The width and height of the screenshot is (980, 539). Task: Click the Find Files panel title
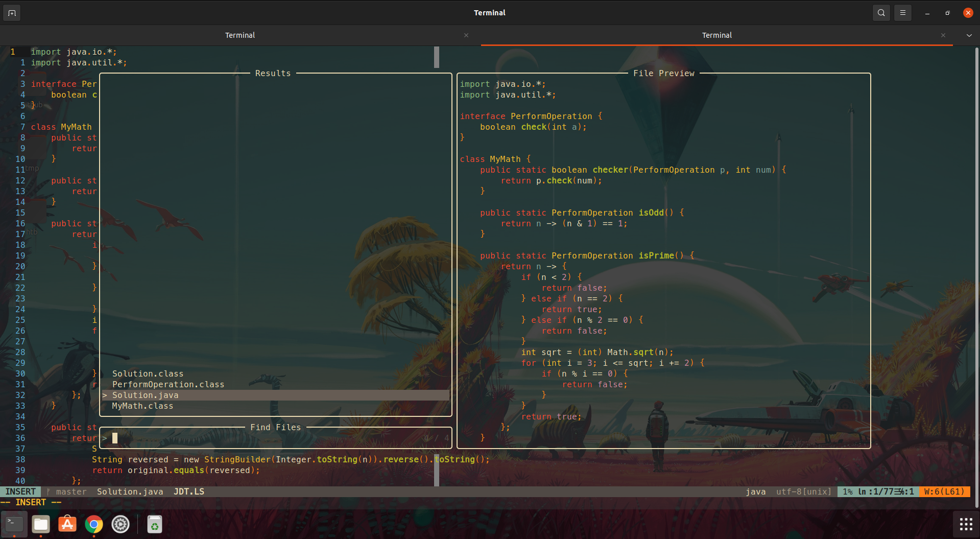coord(275,427)
